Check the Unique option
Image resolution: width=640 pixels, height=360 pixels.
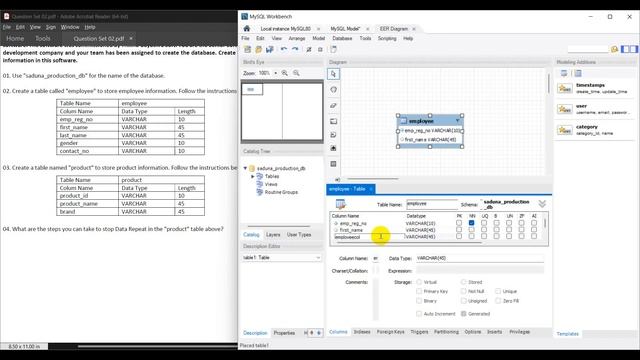coord(498,291)
